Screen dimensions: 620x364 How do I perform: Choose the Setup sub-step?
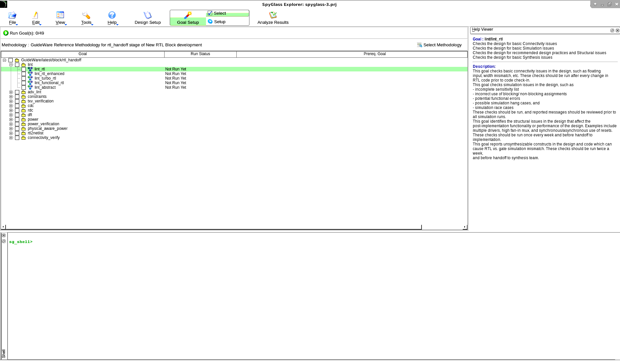(x=228, y=22)
